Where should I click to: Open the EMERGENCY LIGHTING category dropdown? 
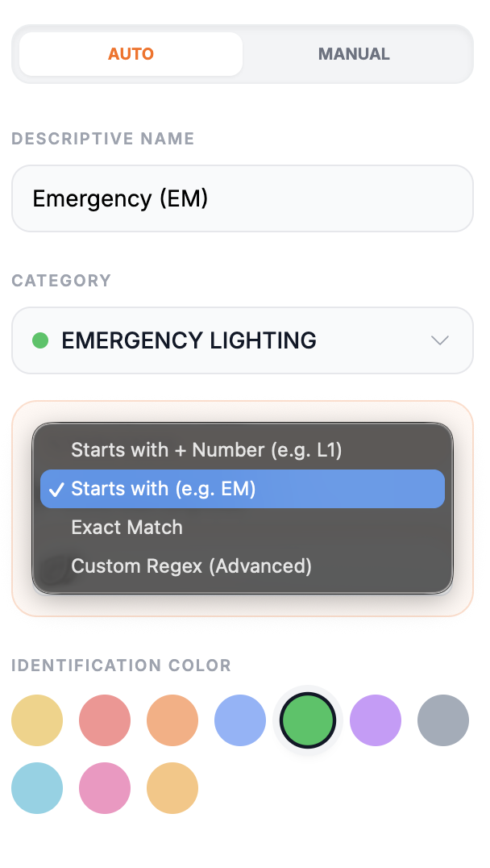coord(242,340)
